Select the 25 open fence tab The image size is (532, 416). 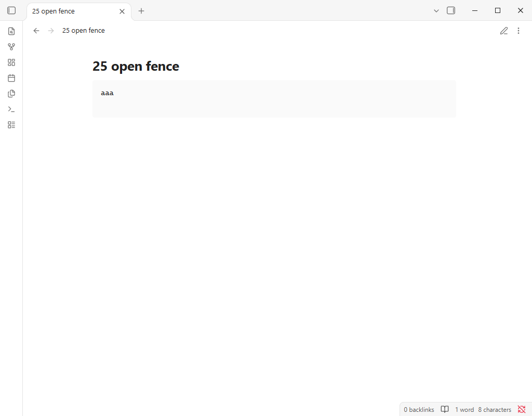(79, 11)
